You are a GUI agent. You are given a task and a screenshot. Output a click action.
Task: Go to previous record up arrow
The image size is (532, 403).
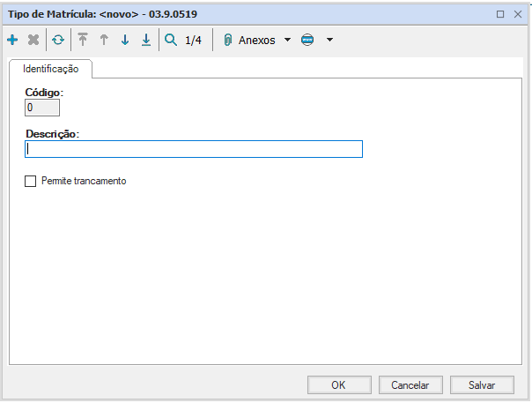click(104, 41)
